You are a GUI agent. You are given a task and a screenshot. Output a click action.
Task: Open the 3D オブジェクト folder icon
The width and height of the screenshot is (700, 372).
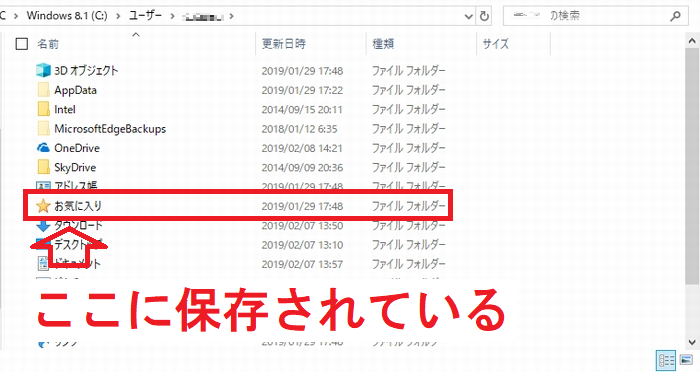(x=43, y=71)
